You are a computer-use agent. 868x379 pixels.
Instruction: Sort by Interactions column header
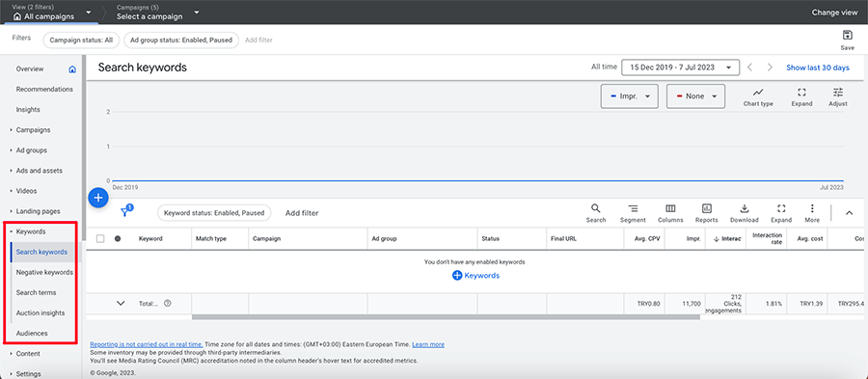click(x=727, y=239)
